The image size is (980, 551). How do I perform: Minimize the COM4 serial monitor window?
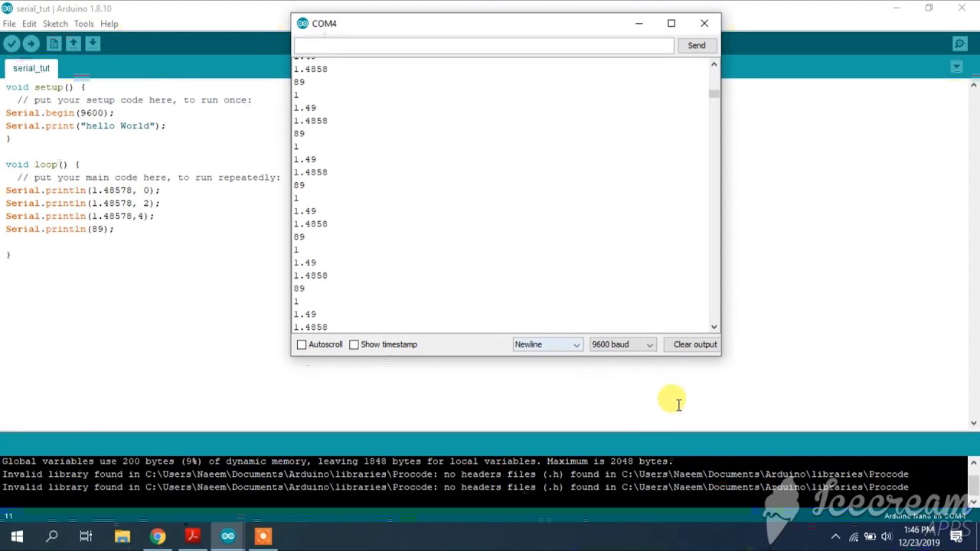coord(639,23)
